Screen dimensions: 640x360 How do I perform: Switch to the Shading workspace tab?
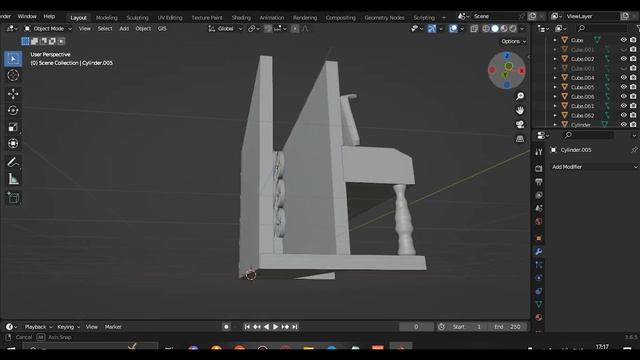click(x=241, y=18)
